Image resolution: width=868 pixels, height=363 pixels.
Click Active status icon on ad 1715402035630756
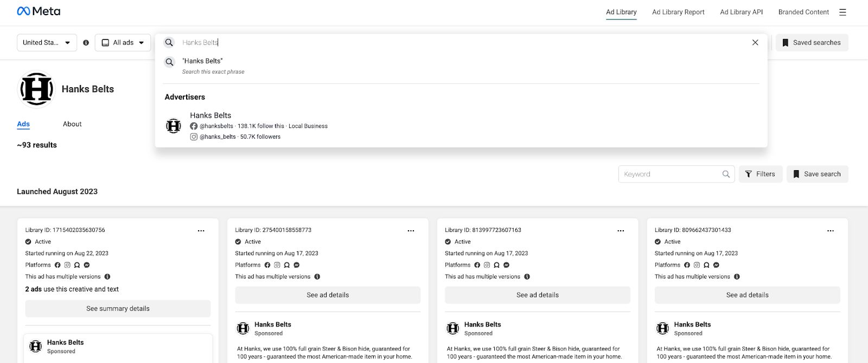click(28, 242)
